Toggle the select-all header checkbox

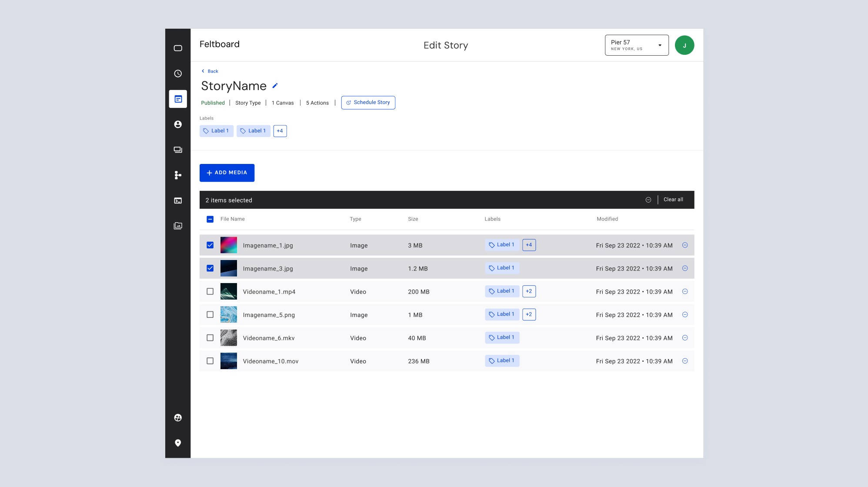tap(210, 219)
